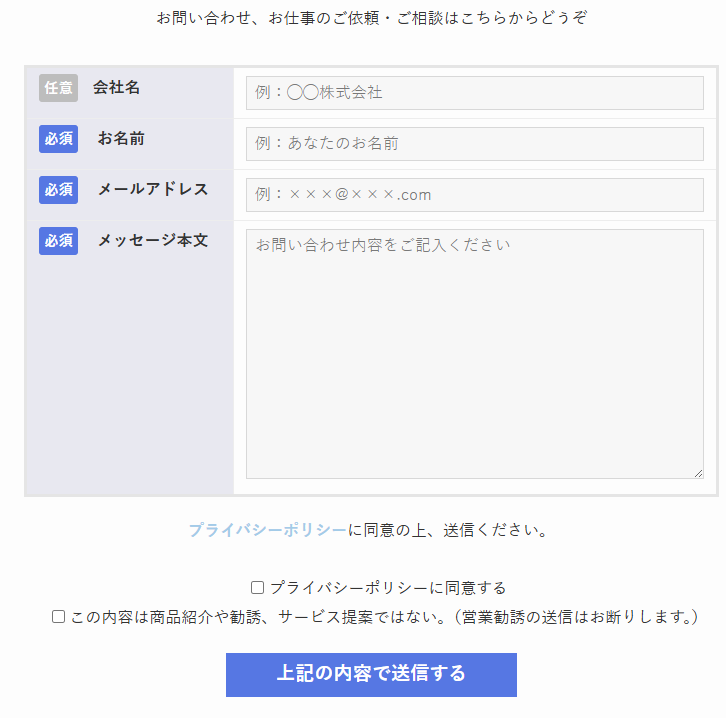
Task: Click the gray 任意 badge beside 会社名
Action: click(58, 88)
